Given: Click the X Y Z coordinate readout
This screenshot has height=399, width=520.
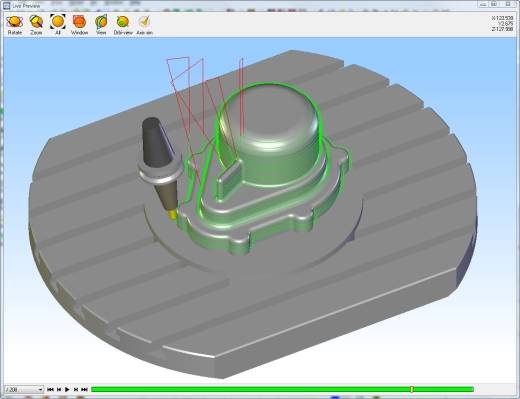Looking at the screenshot, I should click(x=502, y=24).
